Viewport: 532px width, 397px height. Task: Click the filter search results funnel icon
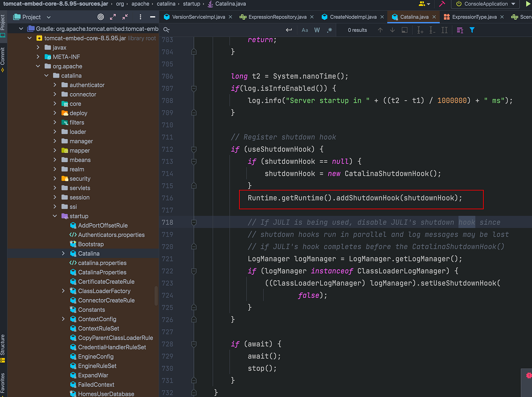point(472,30)
